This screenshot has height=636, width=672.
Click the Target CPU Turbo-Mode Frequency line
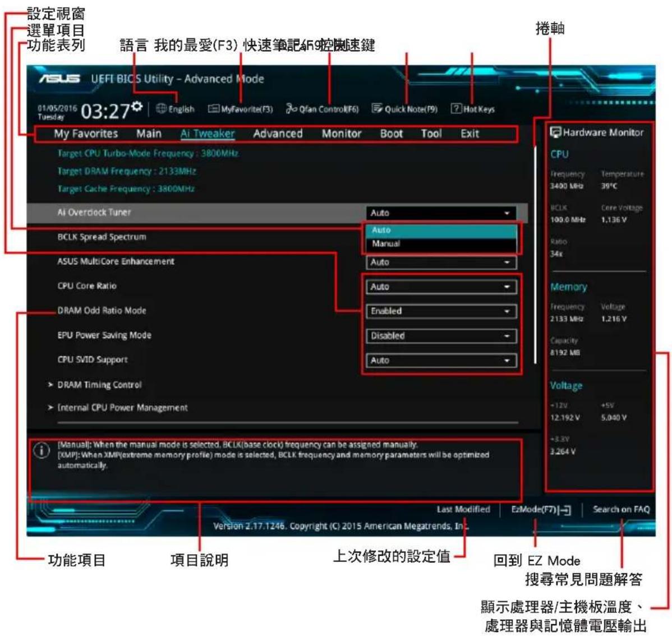pos(148,154)
